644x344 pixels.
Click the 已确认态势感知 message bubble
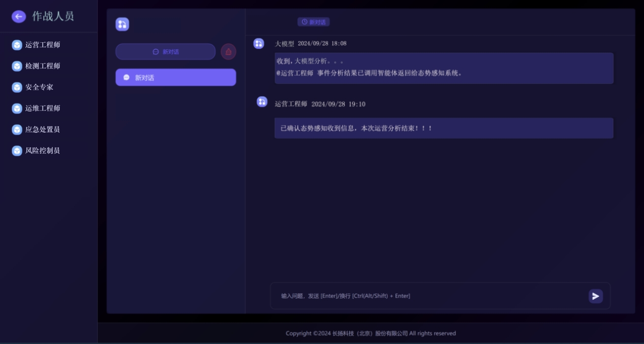444,128
